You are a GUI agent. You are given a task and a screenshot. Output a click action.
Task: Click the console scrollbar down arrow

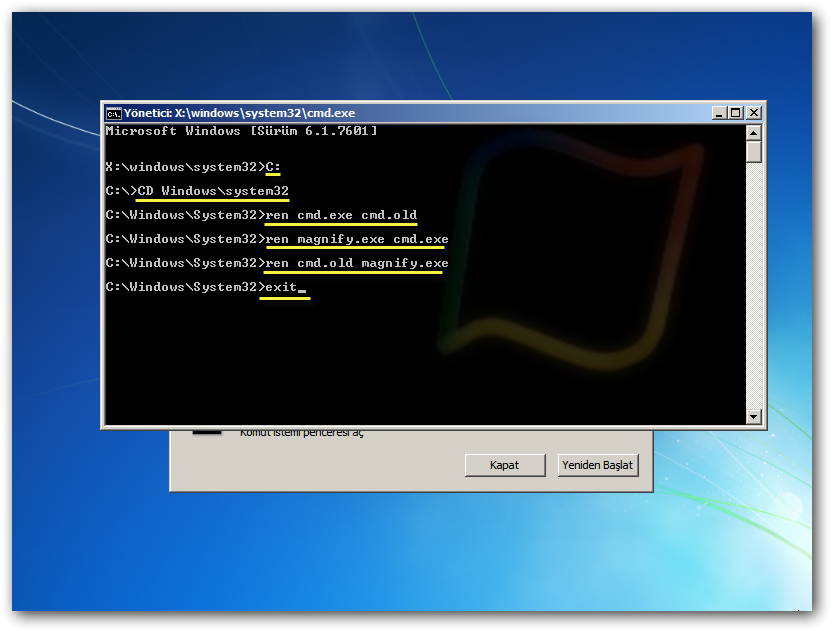pos(753,417)
